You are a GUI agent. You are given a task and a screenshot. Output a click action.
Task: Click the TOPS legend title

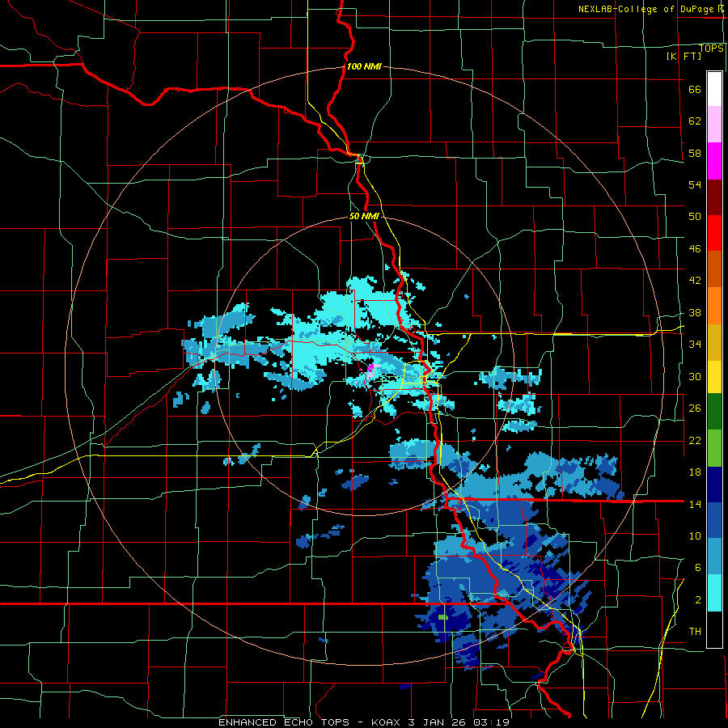click(x=711, y=48)
